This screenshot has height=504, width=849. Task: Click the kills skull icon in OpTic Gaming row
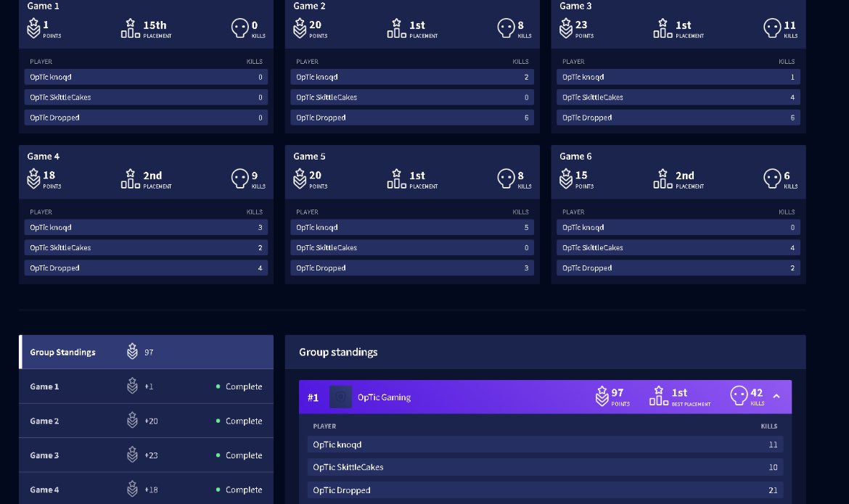[739, 396]
